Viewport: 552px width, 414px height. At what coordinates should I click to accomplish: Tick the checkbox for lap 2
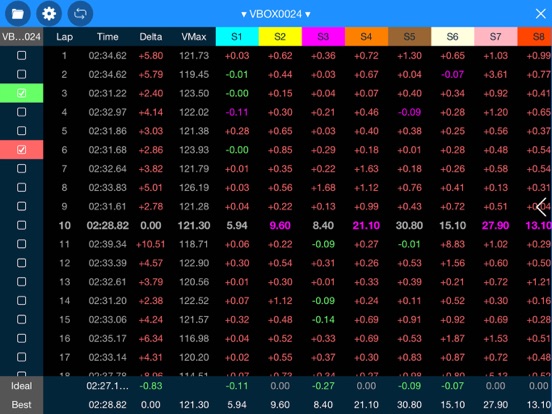click(x=21, y=74)
